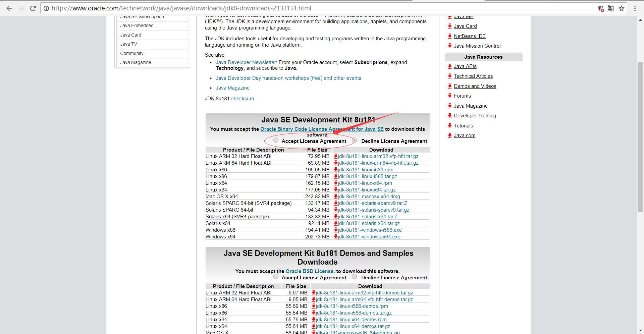This screenshot has height=334, width=644.
Task: Reload the Oracle page
Action: [x=33, y=8]
